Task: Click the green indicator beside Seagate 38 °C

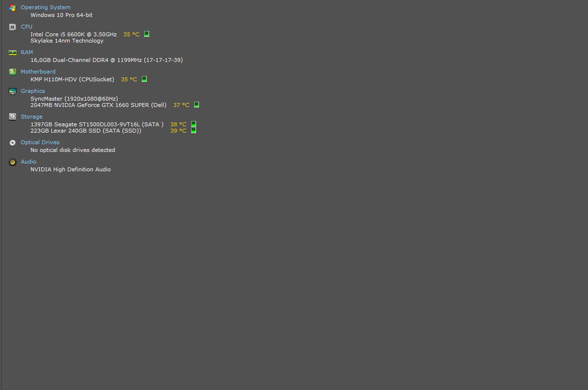Action: tap(194, 124)
